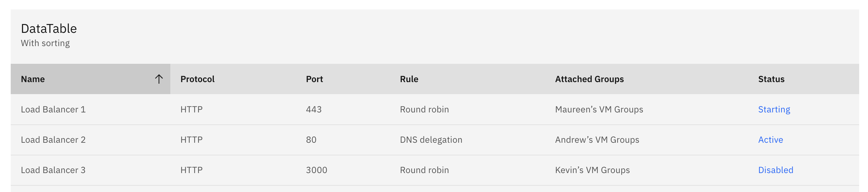The width and height of the screenshot is (868, 192).
Task: Click the port 443 cell
Action: (x=314, y=109)
